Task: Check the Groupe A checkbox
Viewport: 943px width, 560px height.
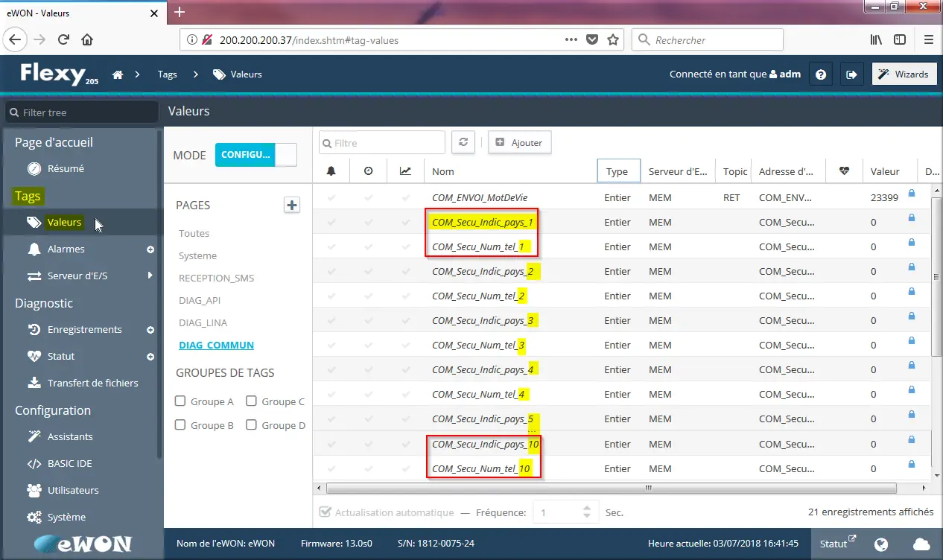Action: pos(180,401)
